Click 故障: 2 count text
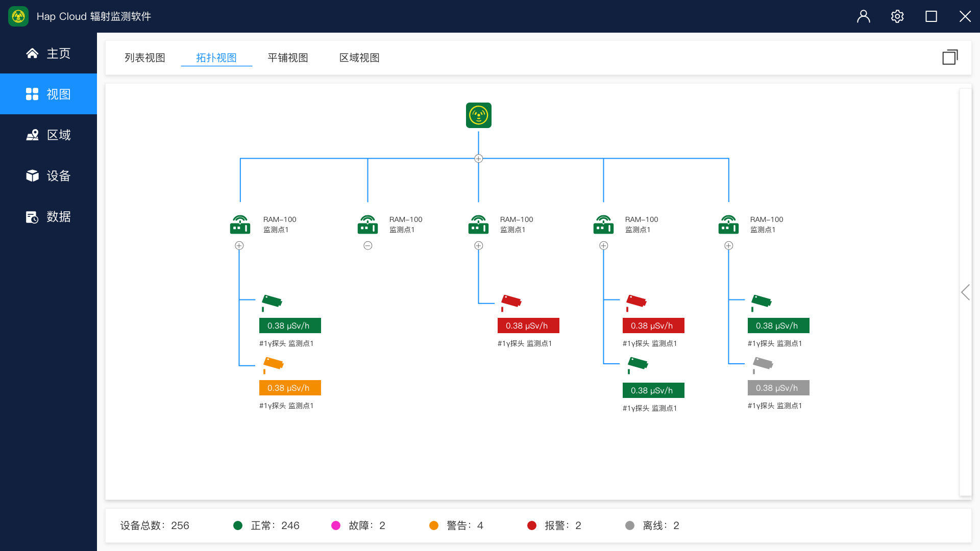Image resolution: width=980 pixels, height=551 pixels. (367, 525)
